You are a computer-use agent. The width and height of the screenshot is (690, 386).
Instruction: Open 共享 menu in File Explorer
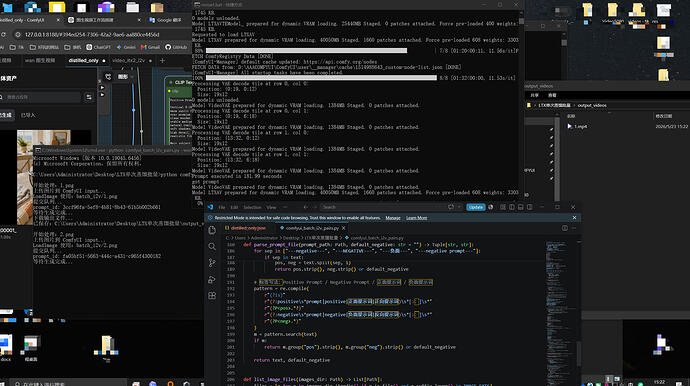535,95
